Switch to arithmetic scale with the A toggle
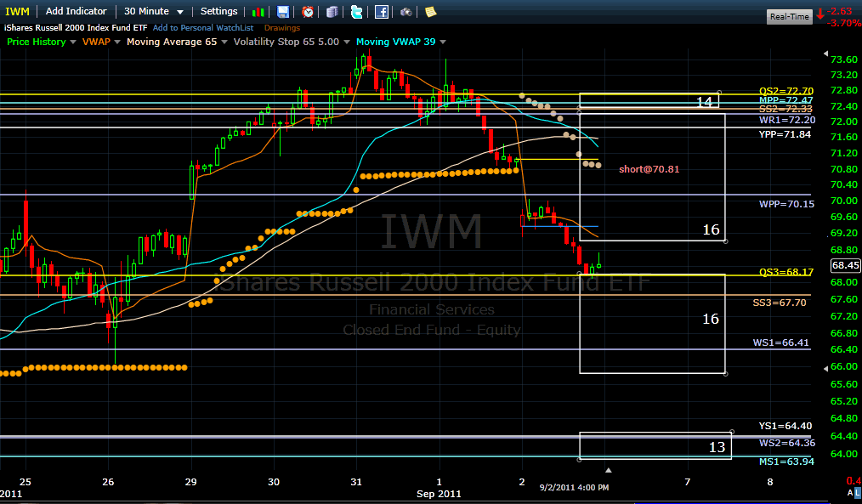 click(850, 492)
